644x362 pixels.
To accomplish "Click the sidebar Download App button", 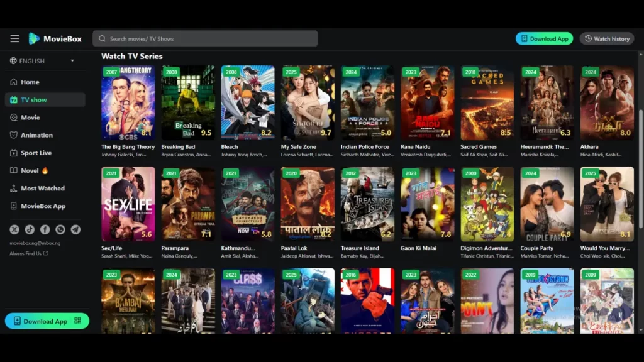I will [47, 321].
